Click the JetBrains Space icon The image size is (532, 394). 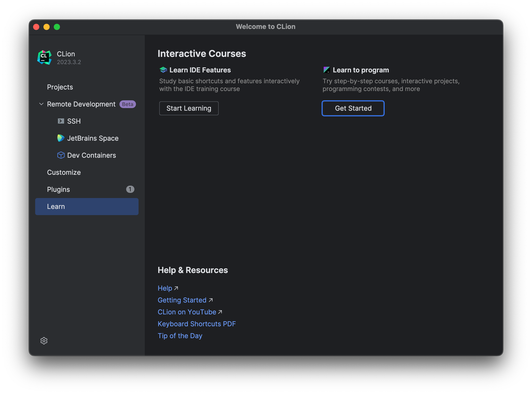pyautogui.click(x=61, y=138)
